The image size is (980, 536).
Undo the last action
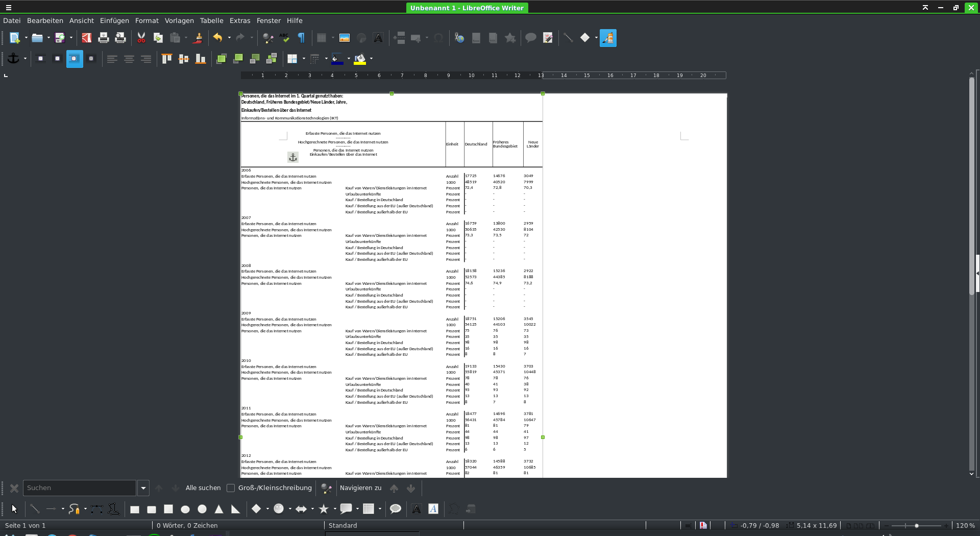218,38
